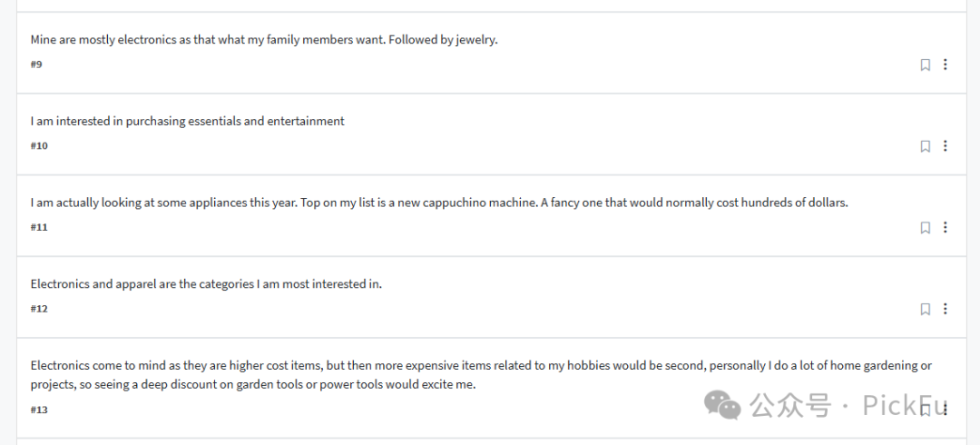The height and width of the screenshot is (445, 980).
Task: Click the response about purchasing essentials and entertainment
Action: 188,122
